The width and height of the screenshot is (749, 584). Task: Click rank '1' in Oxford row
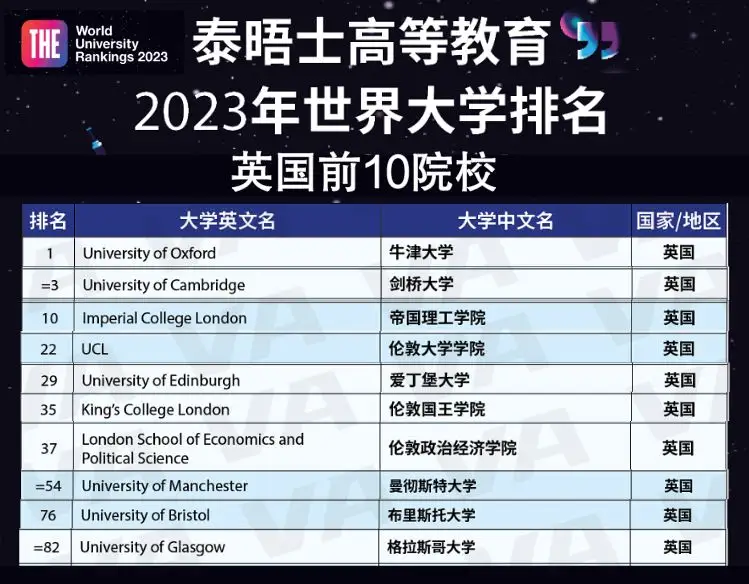pos(50,253)
